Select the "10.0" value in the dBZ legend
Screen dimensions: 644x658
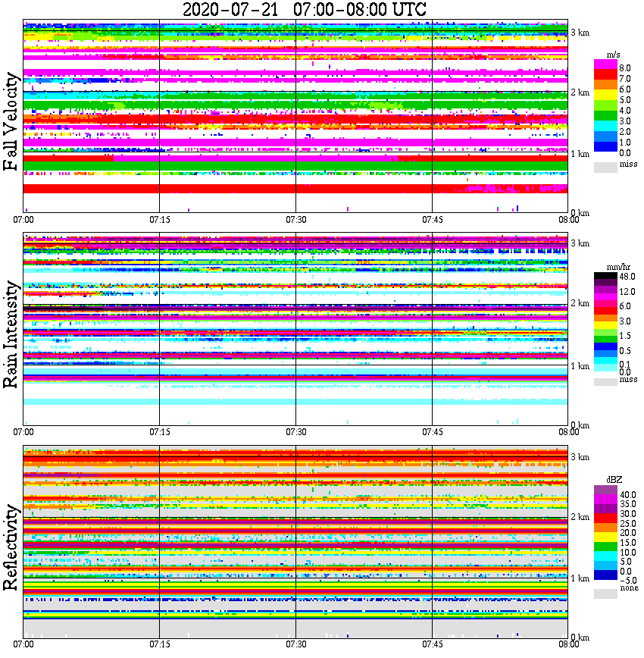pos(628,552)
